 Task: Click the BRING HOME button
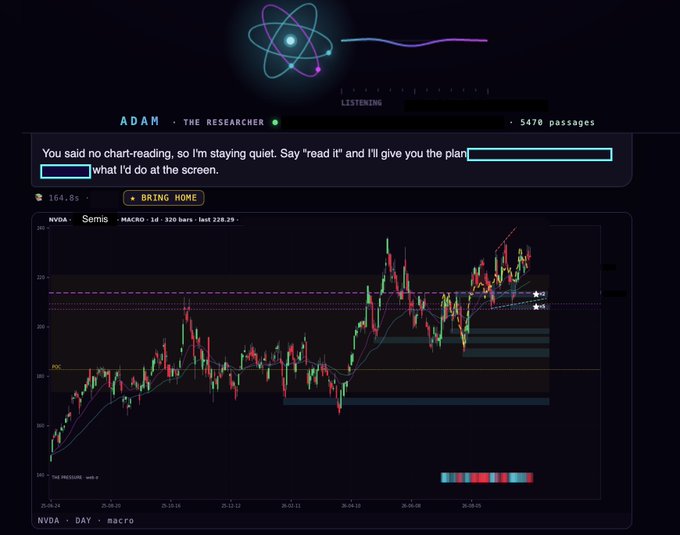coord(163,198)
